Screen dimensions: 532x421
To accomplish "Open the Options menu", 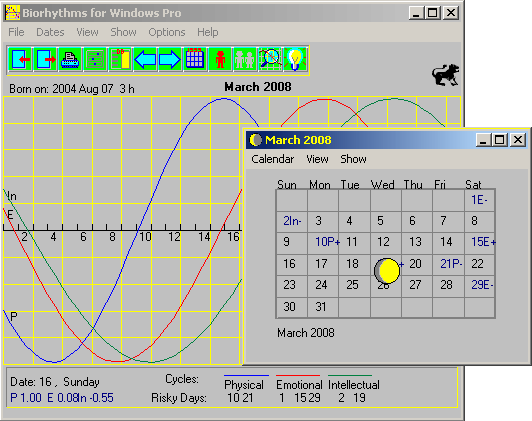I will (167, 32).
